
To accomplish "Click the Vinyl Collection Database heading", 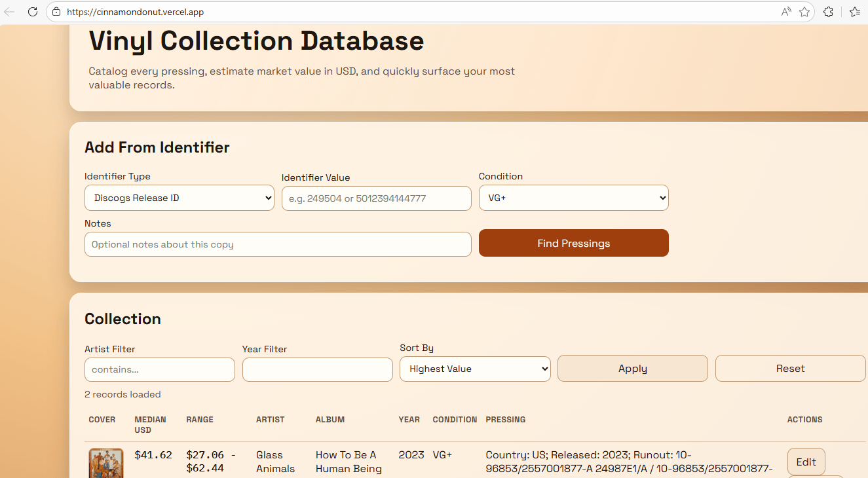I will pos(257,41).
